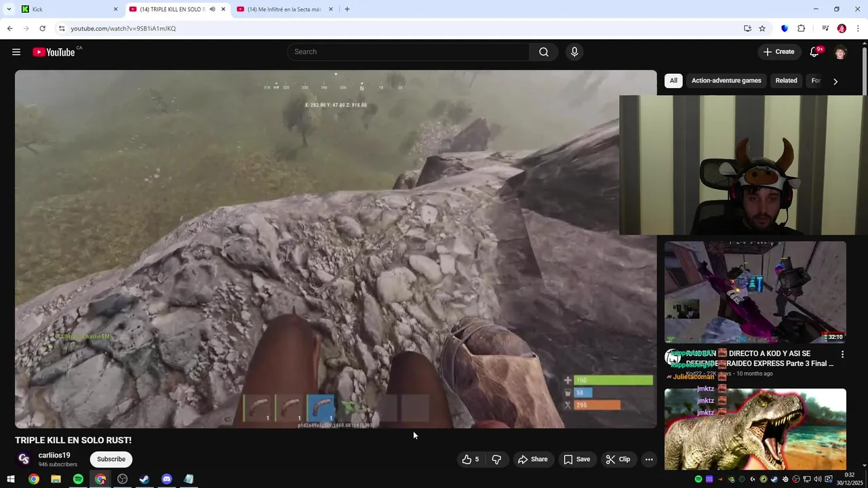The image size is (868, 488).
Task: Open the dinosaur video thumbnail
Action: coord(755,429)
